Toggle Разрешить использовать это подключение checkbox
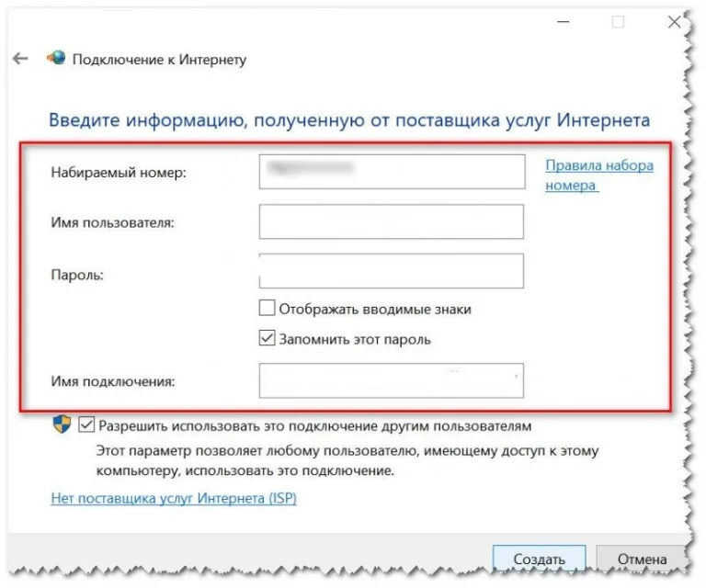Image resolution: width=706 pixels, height=588 pixels. tap(86, 424)
